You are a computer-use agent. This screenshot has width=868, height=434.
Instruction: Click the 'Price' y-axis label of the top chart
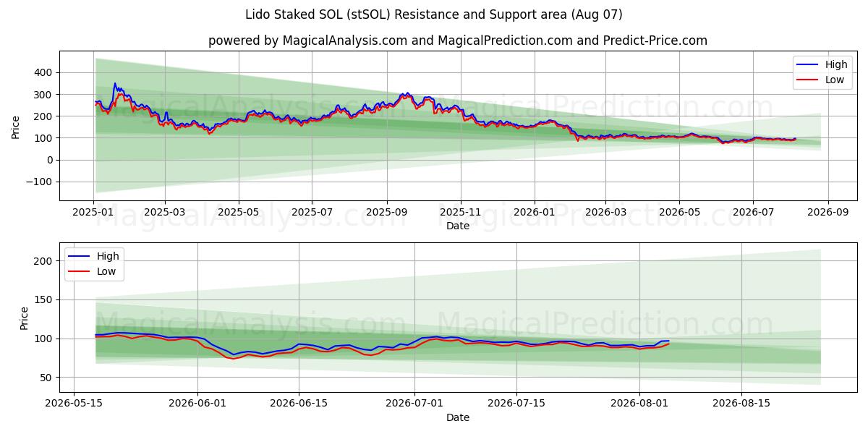pos(16,126)
